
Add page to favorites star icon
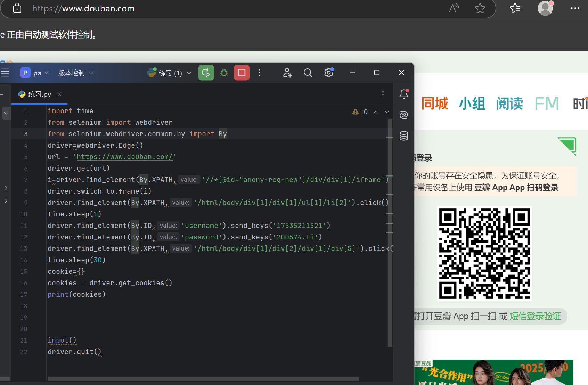pyautogui.click(x=480, y=8)
